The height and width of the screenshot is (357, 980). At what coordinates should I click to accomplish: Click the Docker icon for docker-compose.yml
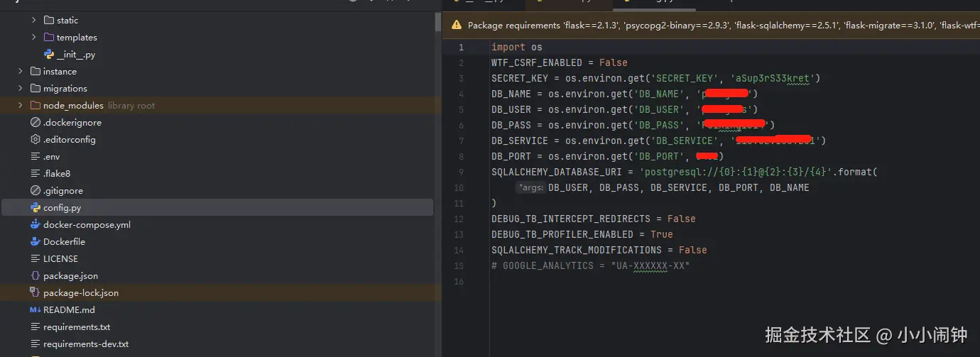tap(36, 225)
